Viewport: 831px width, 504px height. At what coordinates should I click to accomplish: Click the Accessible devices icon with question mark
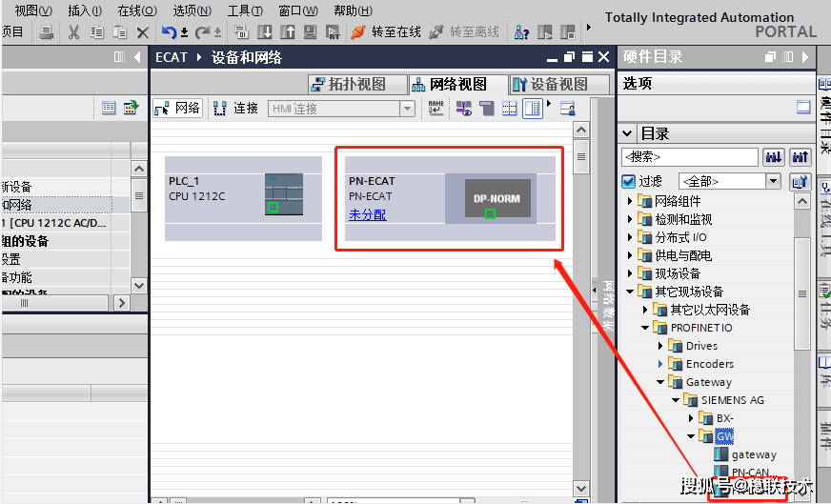point(521,32)
